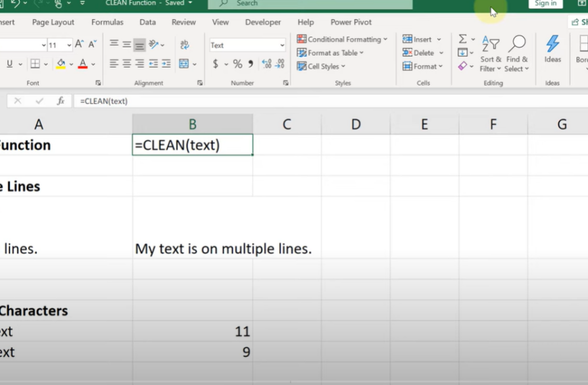
Task: Merge and Center cells
Action: [x=184, y=63]
